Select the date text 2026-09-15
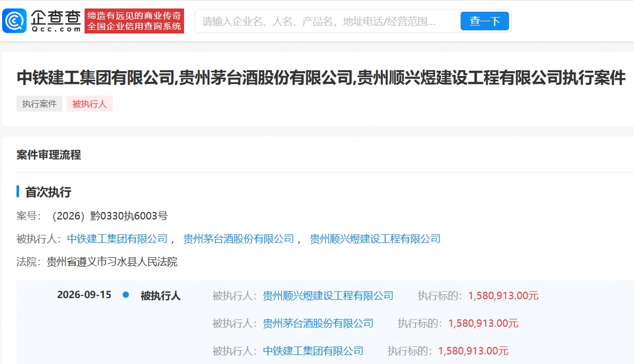 pos(84,295)
